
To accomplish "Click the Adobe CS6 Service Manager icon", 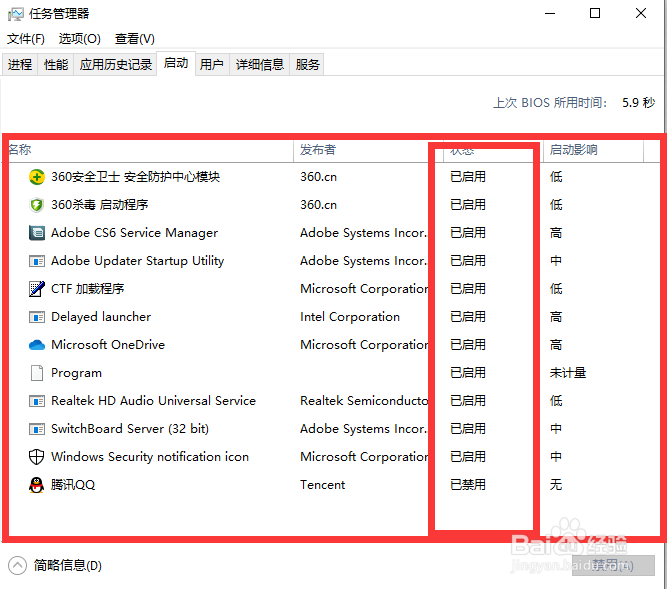I will (x=37, y=233).
